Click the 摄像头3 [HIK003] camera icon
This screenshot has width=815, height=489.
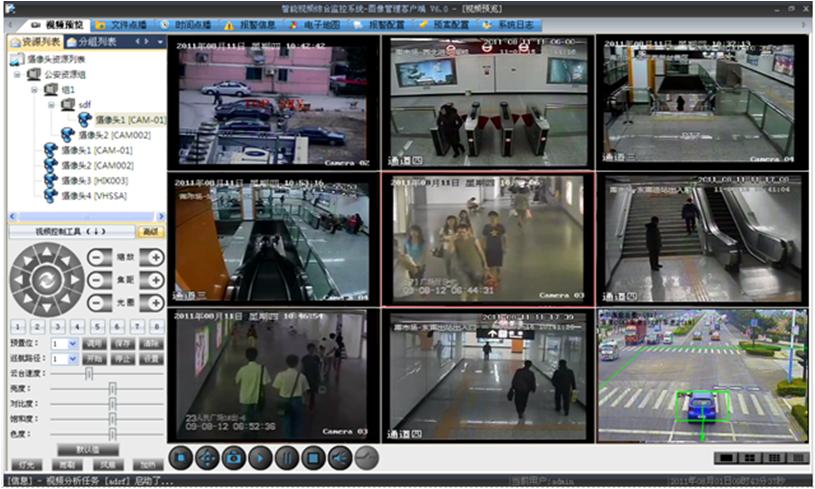[x=51, y=180]
